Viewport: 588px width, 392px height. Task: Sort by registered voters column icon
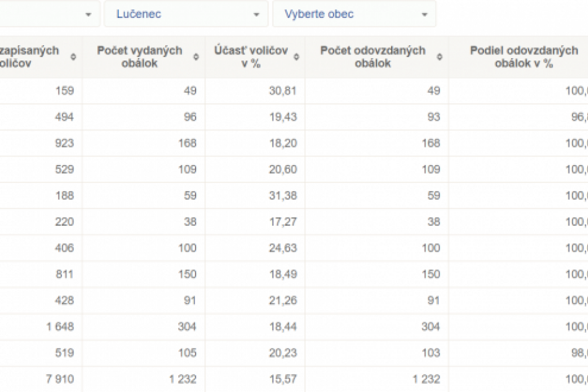click(x=74, y=57)
